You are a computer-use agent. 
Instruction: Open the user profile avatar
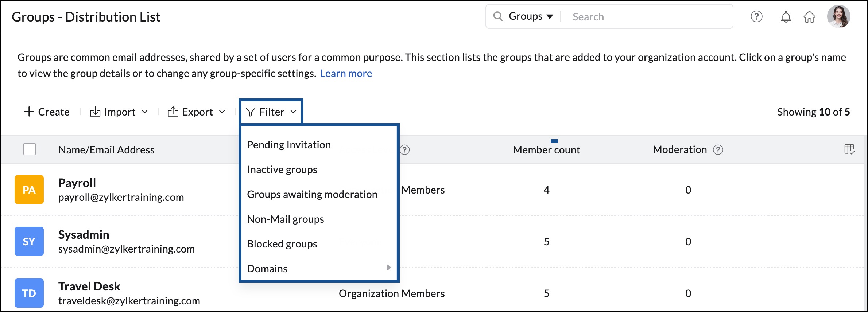point(838,16)
